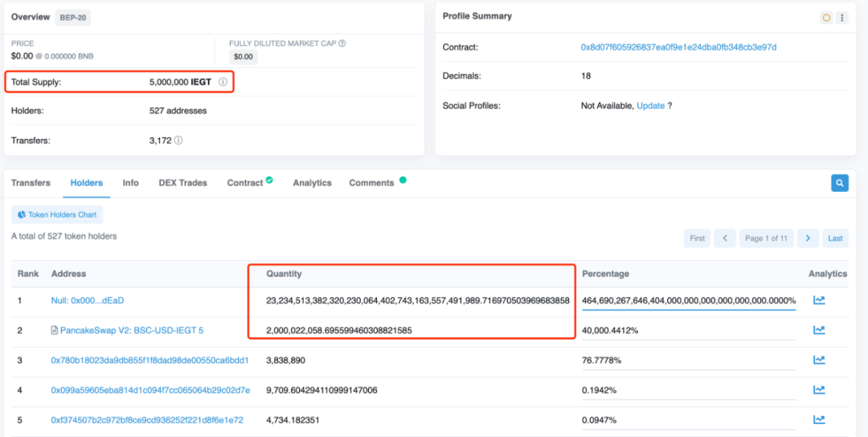Open analytics chart for PancakeSwap V2 row

(x=819, y=330)
